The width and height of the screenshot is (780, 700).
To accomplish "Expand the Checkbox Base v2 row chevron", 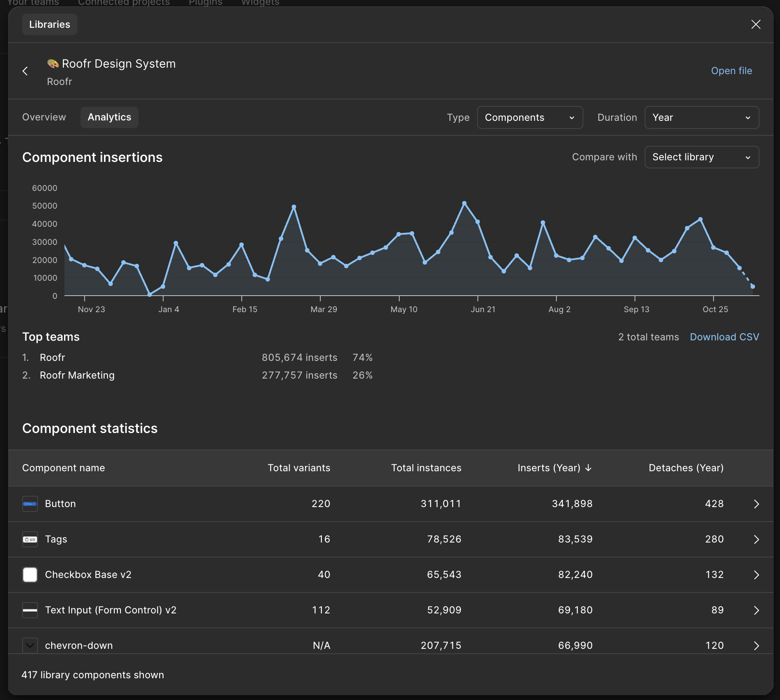I will (756, 575).
